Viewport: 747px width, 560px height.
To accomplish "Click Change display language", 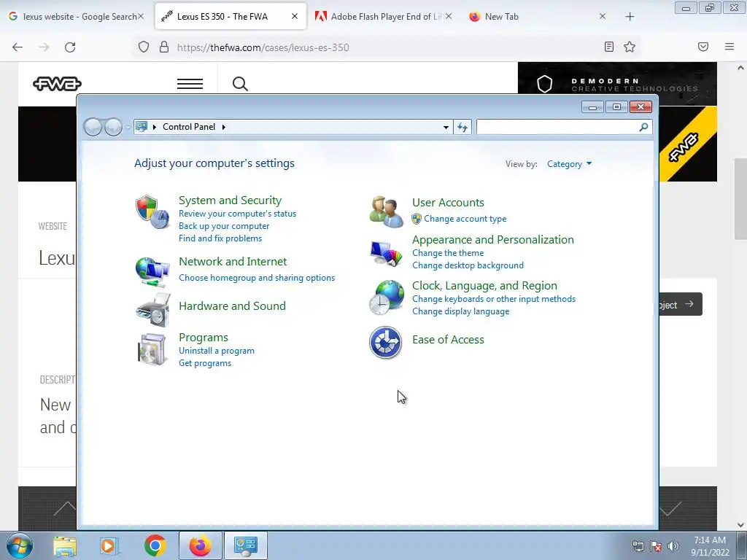I will click(x=461, y=311).
